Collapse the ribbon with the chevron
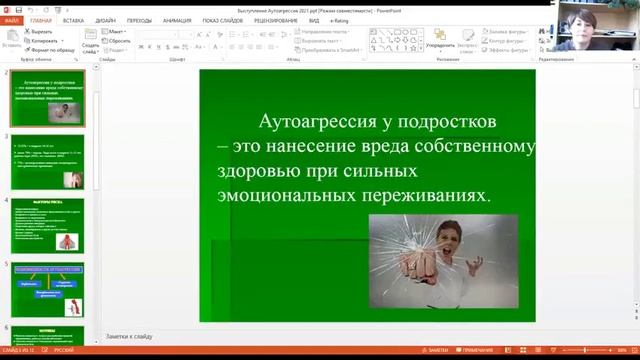This screenshot has width=640, height=360. tap(634, 60)
